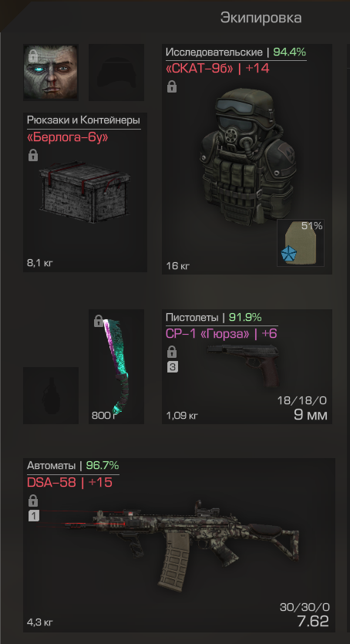Select the empty grenade slot
The width and height of the screenshot is (350, 644).
point(51,396)
